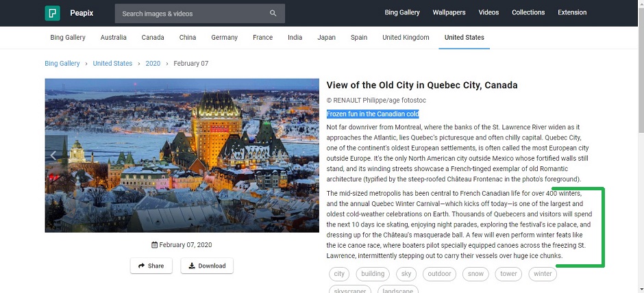This screenshot has height=293, width=644.
Task: Click the calendar icon beside the date
Action: pyautogui.click(x=154, y=245)
